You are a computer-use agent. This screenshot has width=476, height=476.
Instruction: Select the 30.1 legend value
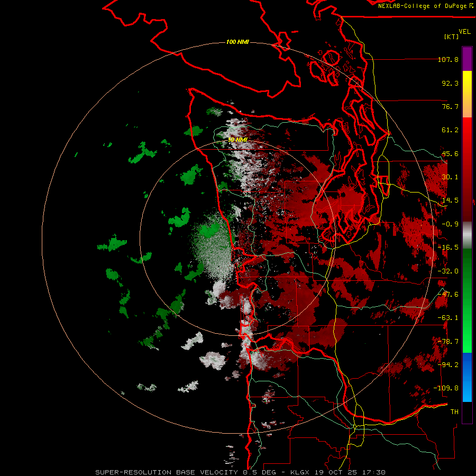click(450, 177)
